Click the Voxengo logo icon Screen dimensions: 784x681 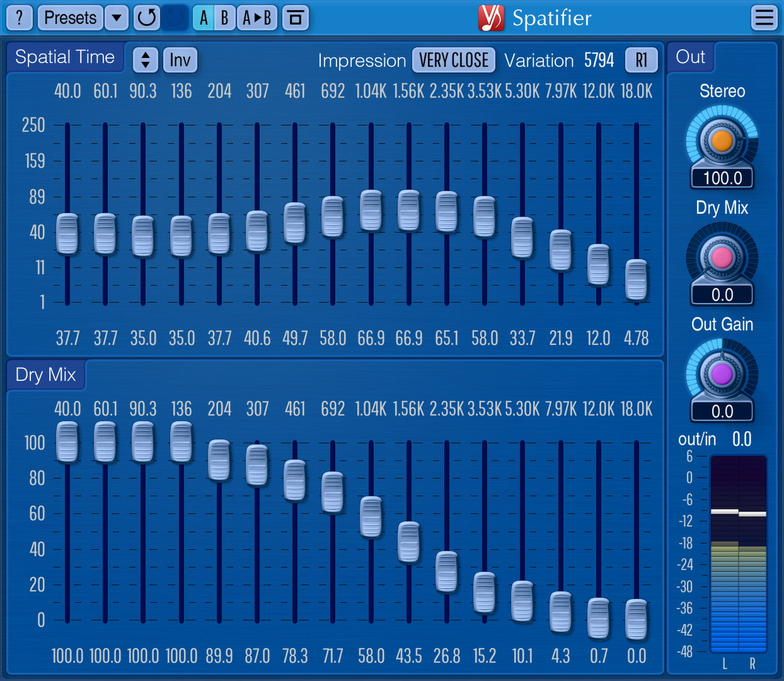point(491,18)
